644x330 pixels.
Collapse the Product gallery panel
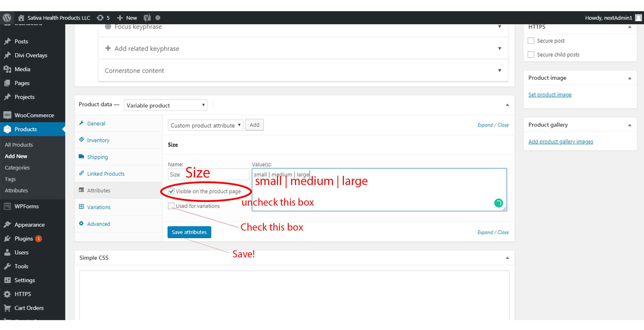tap(629, 125)
